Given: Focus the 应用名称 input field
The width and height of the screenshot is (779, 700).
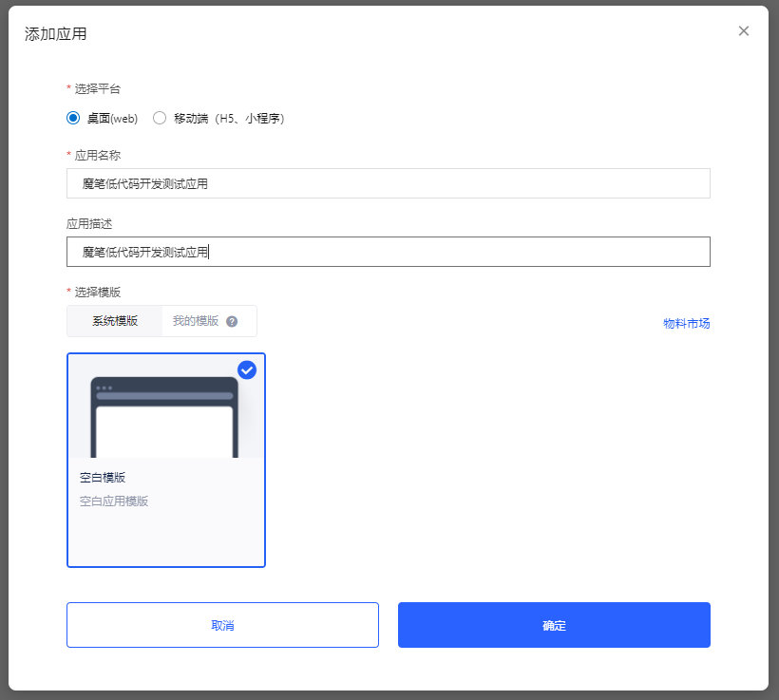Looking at the screenshot, I should pyautogui.click(x=388, y=183).
